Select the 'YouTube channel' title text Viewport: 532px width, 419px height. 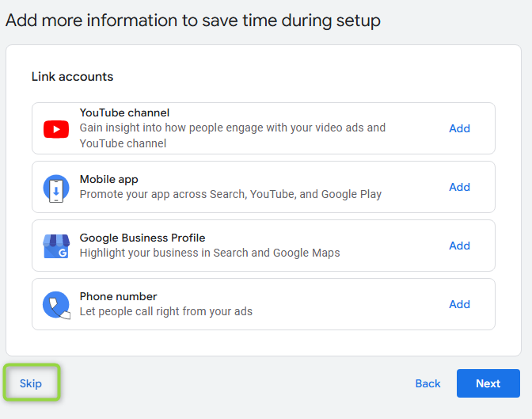(124, 112)
